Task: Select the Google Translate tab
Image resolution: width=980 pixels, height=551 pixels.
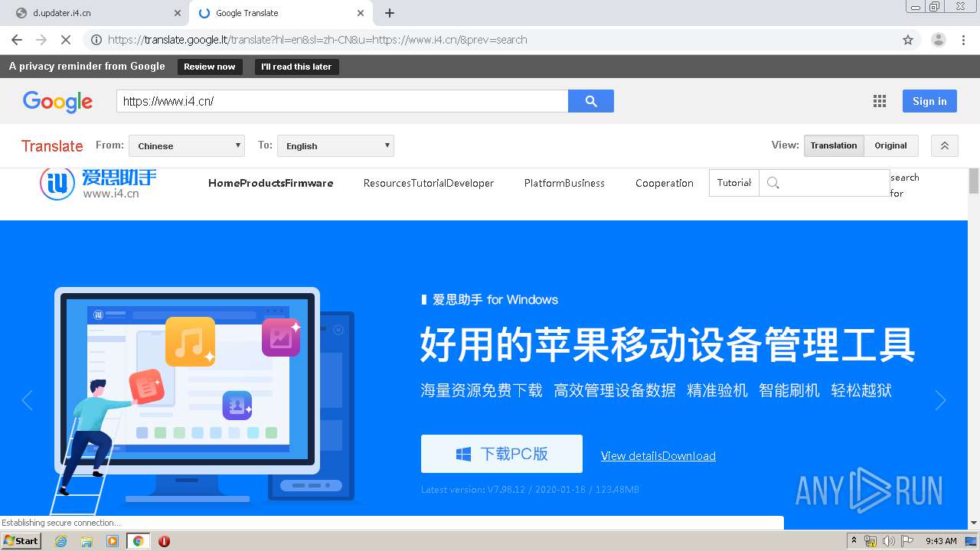Action: (x=279, y=13)
